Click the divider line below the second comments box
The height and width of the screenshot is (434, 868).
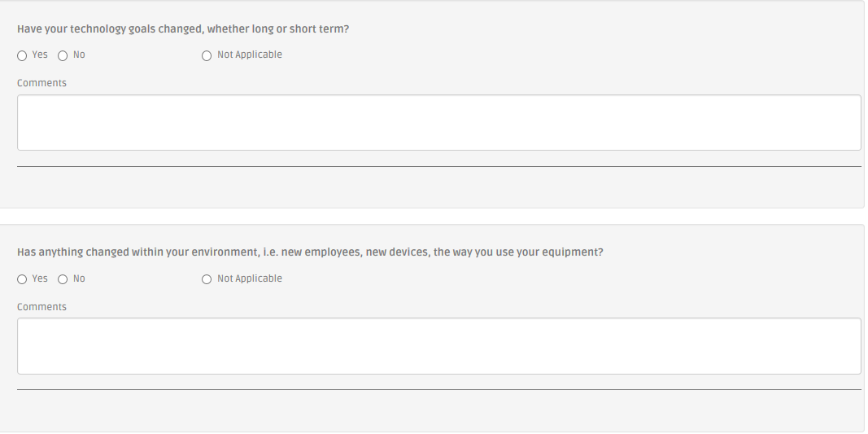pyautogui.click(x=439, y=390)
